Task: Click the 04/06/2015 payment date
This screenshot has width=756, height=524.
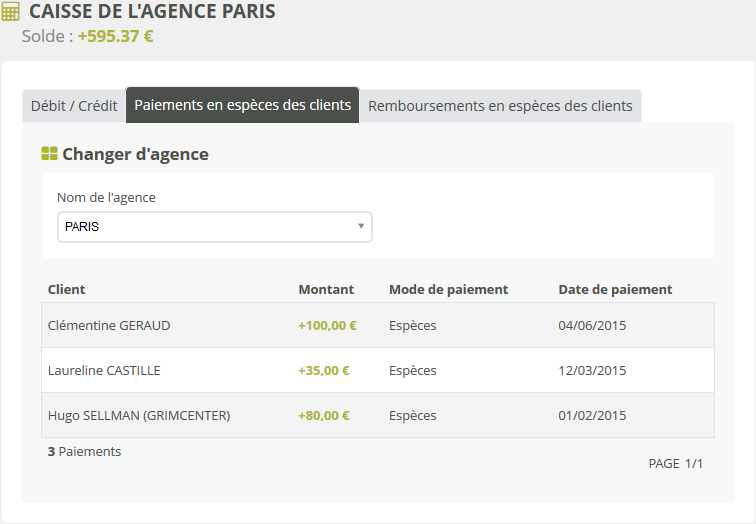Action: tap(592, 325)
